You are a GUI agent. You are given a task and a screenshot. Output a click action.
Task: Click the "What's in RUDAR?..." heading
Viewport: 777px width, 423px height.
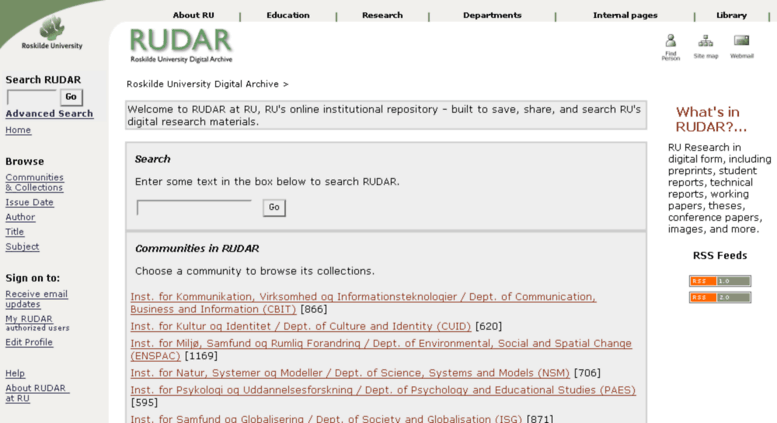(711, 119)
